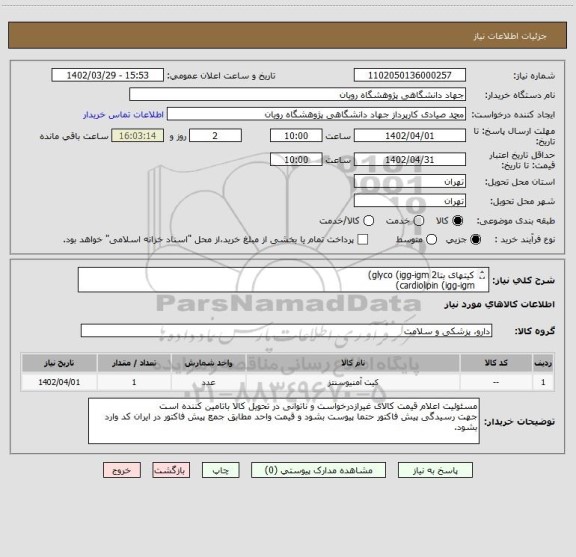
Task: Click the تعداد / مقدار column header
Action: [x=134, y=363]
